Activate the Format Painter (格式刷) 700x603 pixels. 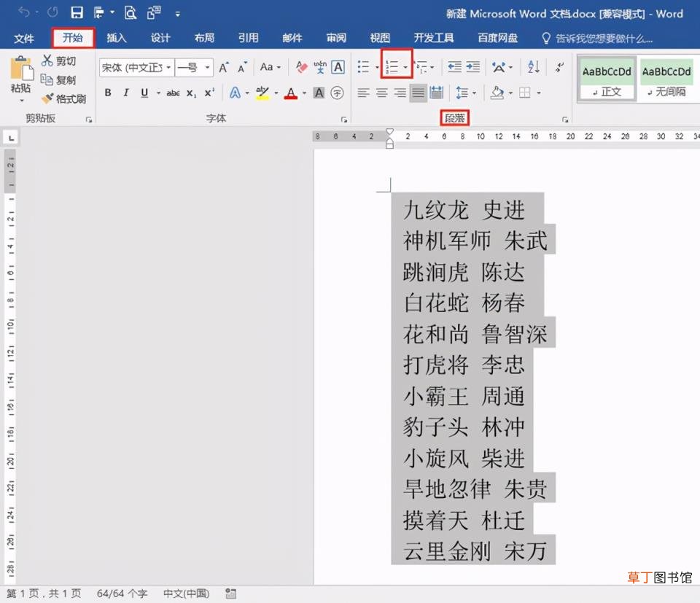[63, 98]
